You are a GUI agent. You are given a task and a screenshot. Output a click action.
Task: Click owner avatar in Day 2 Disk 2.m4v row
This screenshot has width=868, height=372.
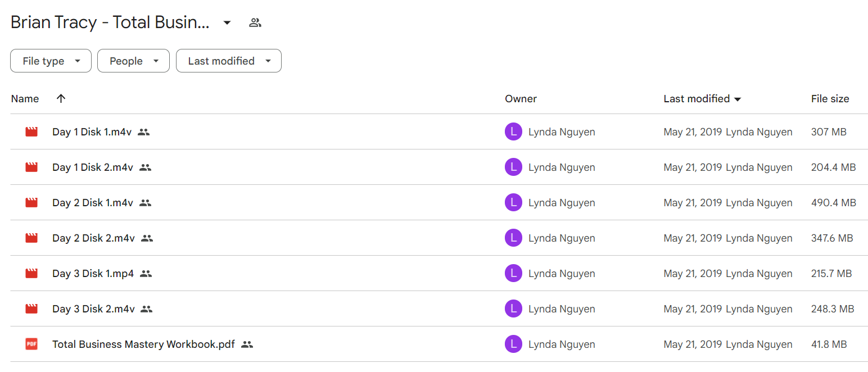coord(514,238)
